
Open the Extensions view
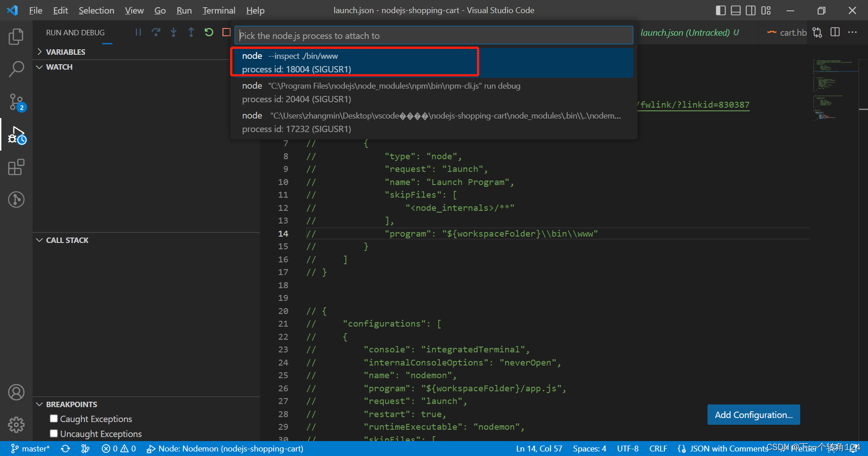tap(16, 167)
